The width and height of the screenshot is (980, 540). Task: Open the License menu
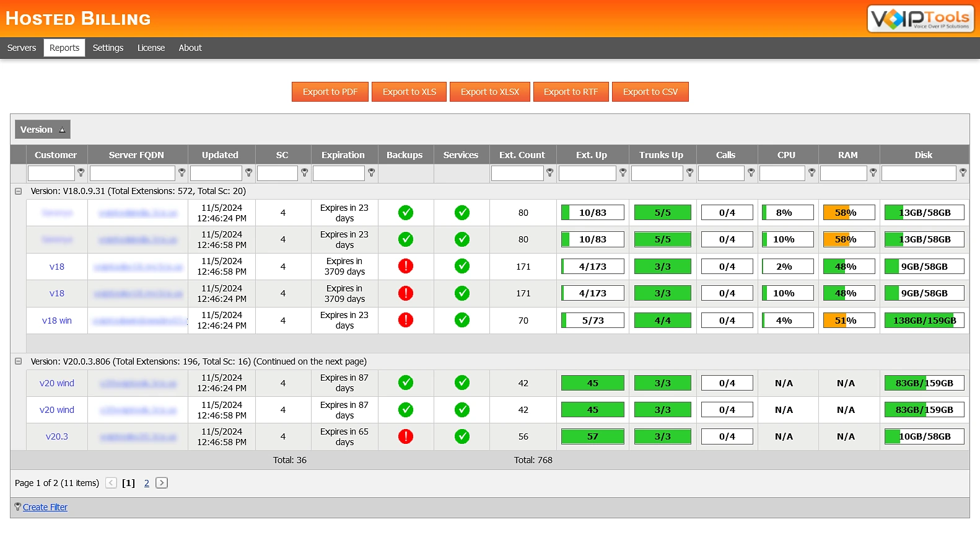coord(151,48)
